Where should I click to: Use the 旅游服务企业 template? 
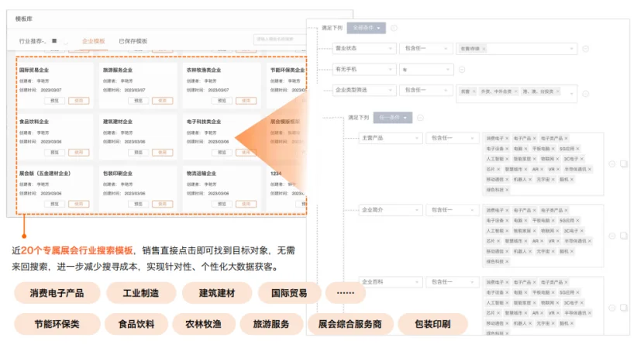[x=163, y=101]
